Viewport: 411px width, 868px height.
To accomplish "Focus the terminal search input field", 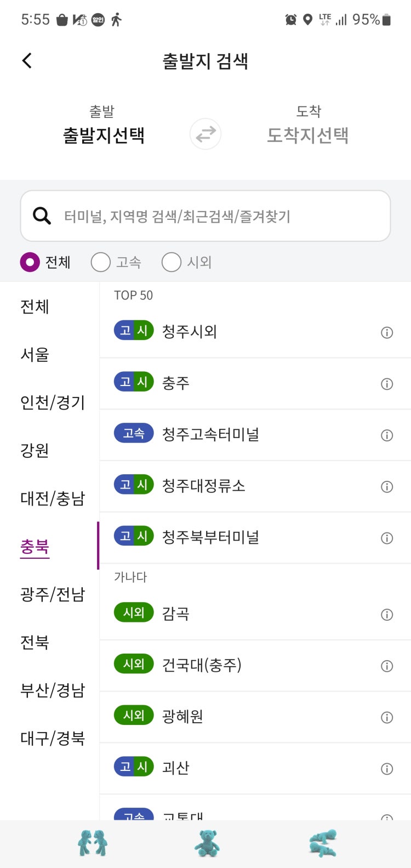I will click(206, 216).
